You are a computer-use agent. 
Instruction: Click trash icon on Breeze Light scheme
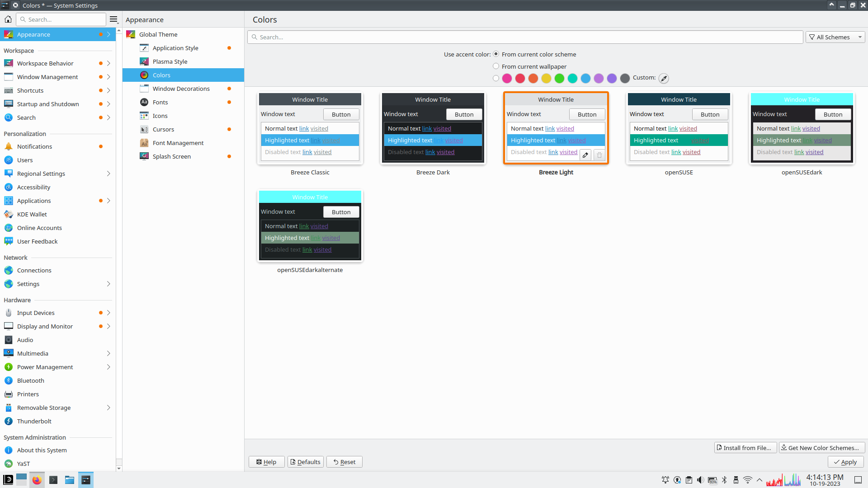coord(599,155)
